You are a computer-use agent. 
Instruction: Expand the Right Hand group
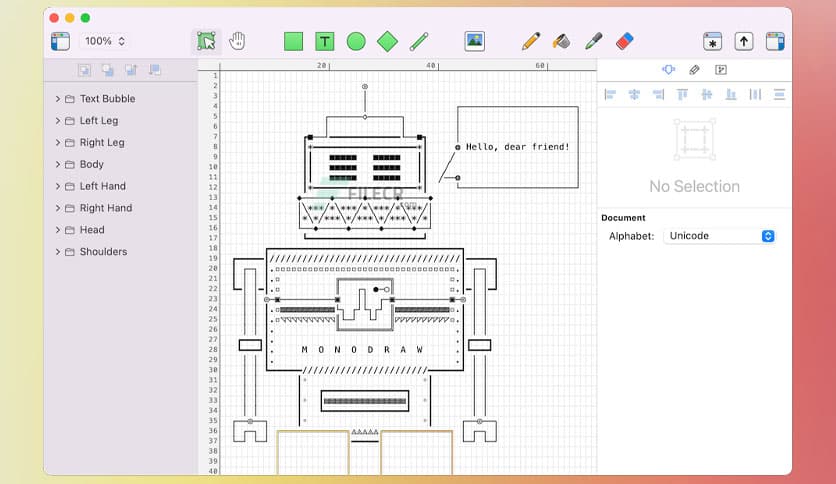58,208
